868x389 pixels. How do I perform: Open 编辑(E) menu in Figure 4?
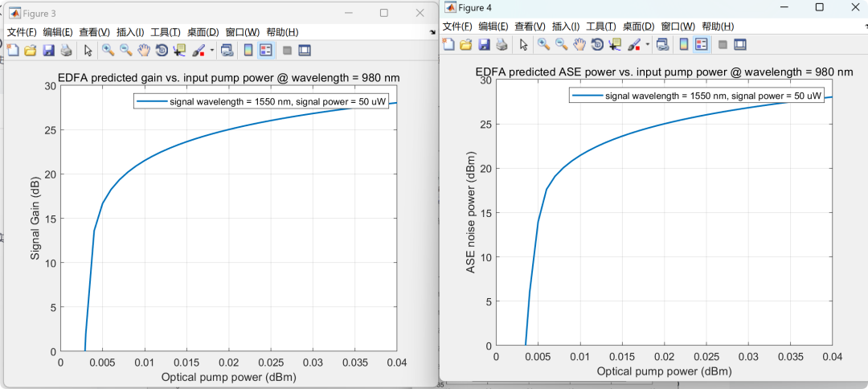pos(493,26)
